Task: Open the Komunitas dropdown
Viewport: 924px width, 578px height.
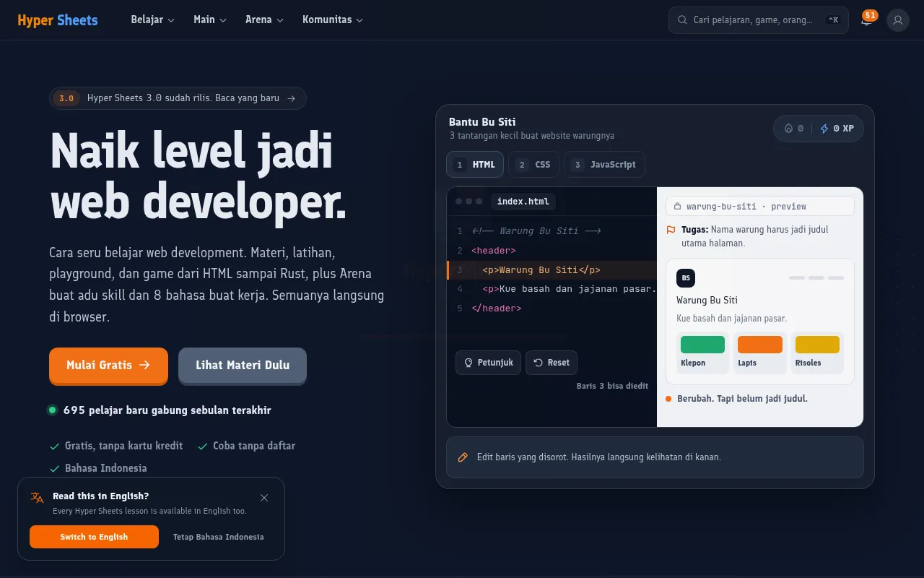Action: click(x=333, y=20)
